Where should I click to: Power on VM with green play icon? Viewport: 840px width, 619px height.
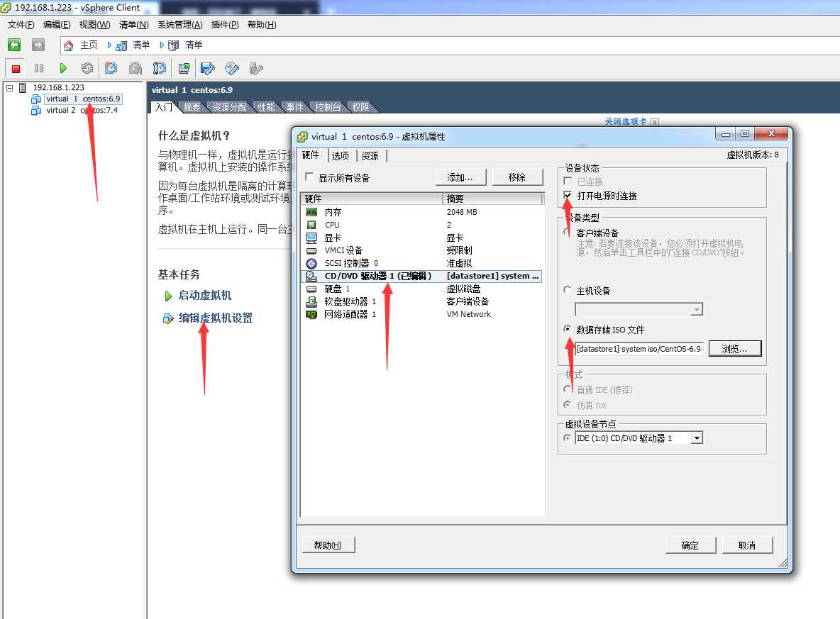tap(63, 69)
